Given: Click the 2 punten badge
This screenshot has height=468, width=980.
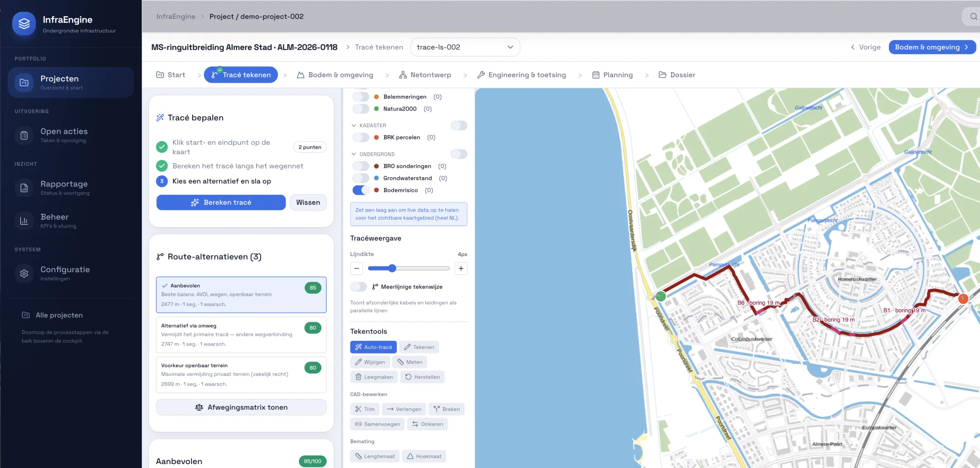Looking at the screenshot, I should (x=310, y=147).
